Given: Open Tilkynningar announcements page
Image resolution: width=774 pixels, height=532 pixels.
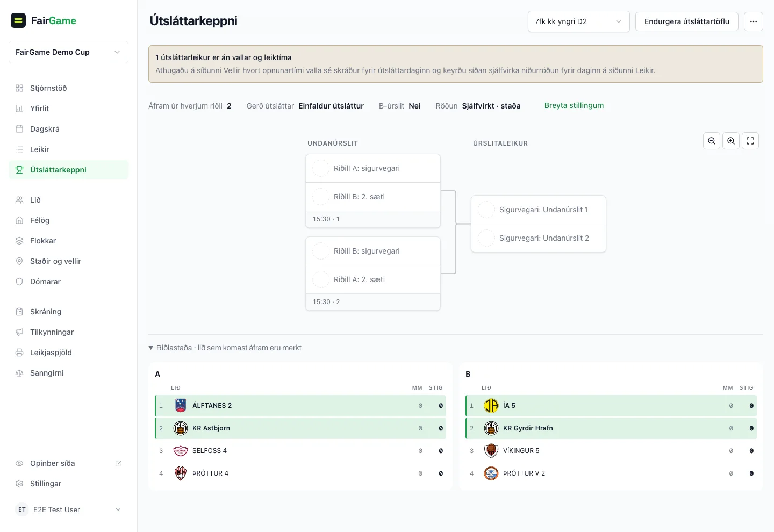Looking at the screenshot, I should (x=68, y=332).
